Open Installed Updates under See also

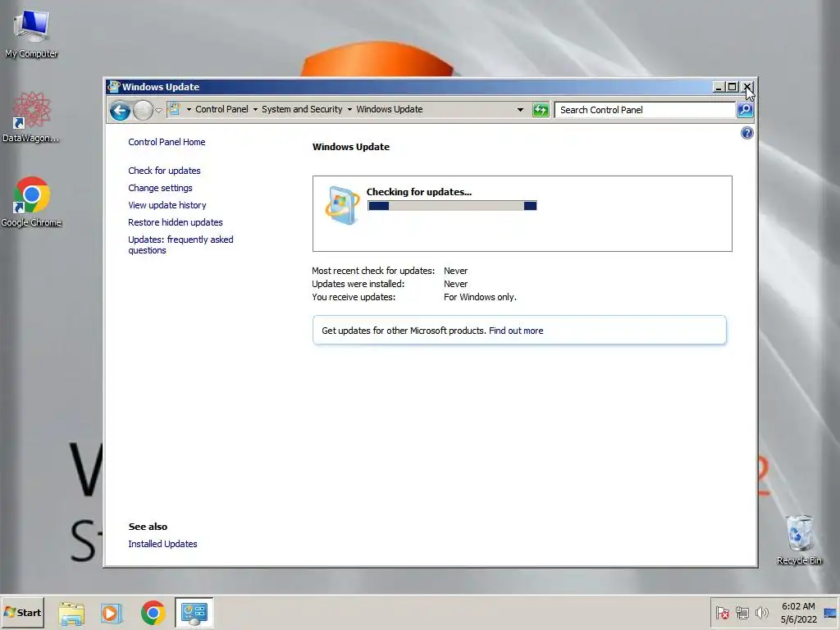click(x=162, y=544)
